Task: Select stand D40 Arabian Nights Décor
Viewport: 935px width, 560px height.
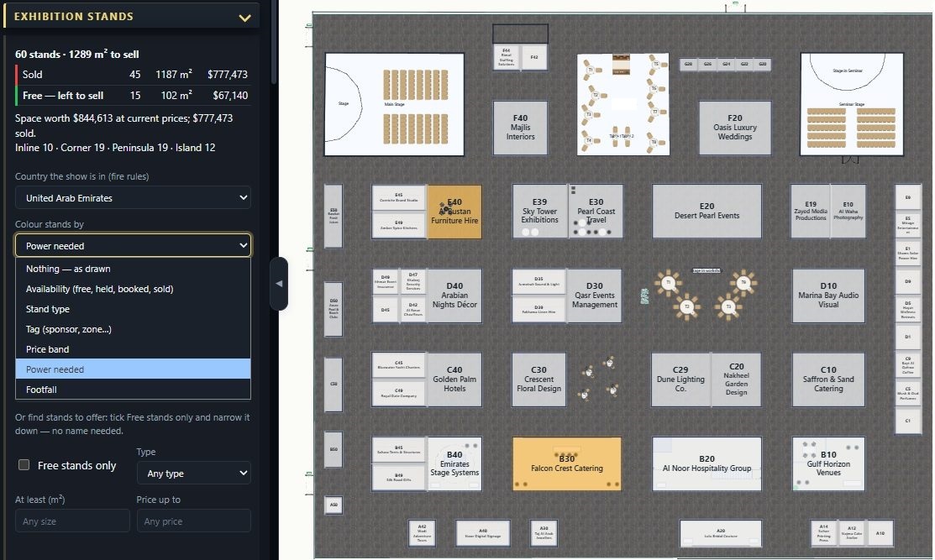Action: coord(454,296)
